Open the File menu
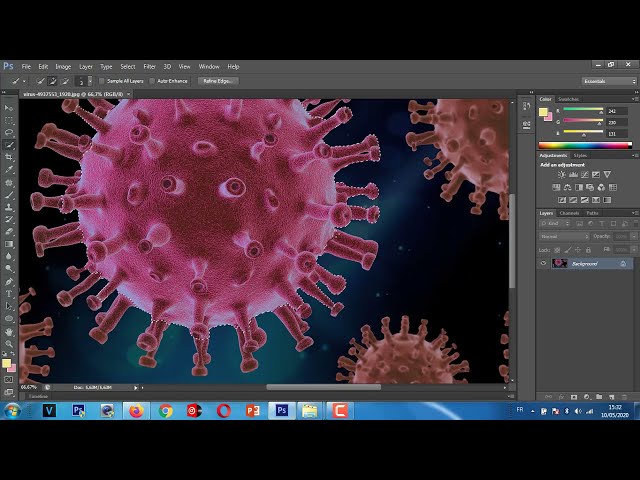 coord(26,67)
